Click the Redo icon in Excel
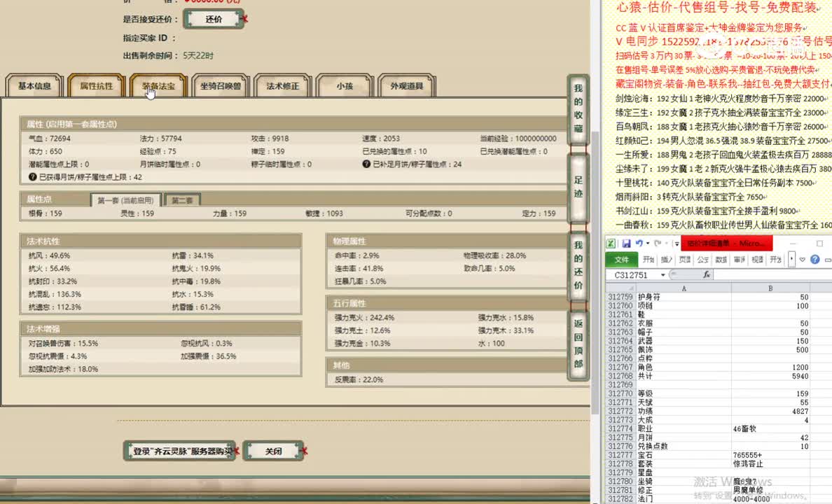832x504 pixels. tap(657, 244)
